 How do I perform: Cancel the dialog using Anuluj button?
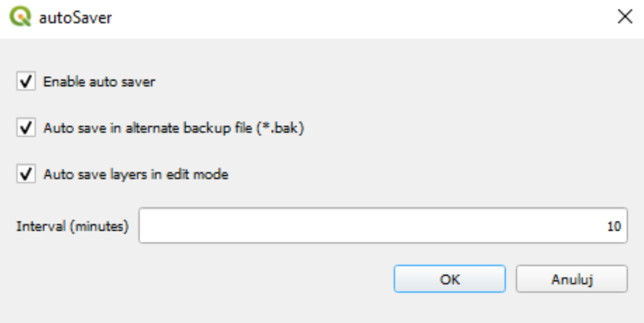coord(572,279)
